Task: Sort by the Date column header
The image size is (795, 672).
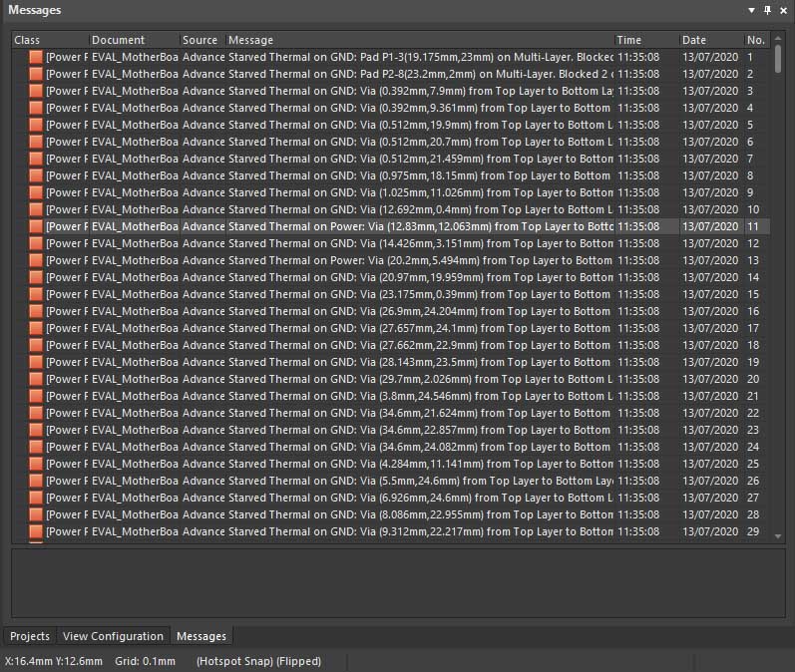Action: 709,40
